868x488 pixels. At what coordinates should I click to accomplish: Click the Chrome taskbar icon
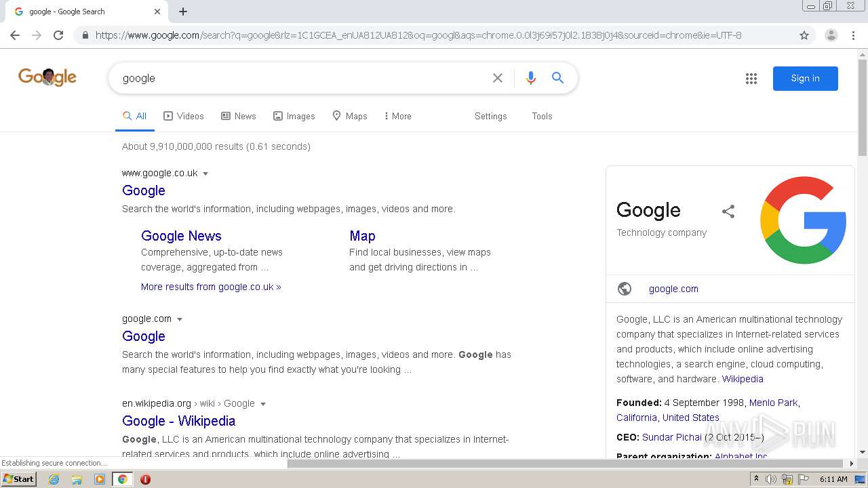[x=122, y=479]
